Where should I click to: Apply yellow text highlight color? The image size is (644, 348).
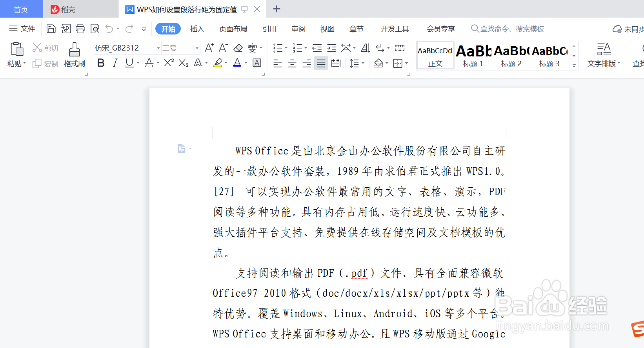pos(218,63)
